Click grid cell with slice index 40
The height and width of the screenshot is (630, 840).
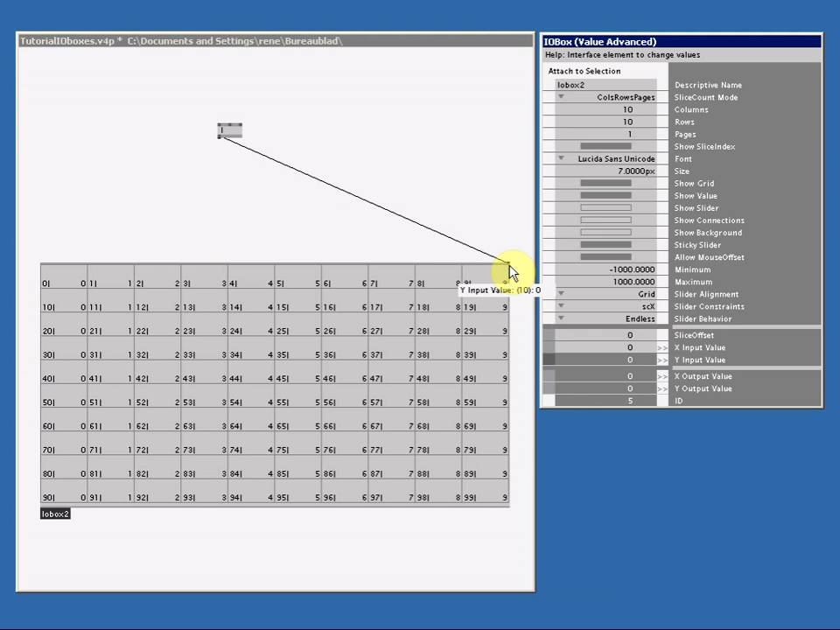click(x=64, y=372)
